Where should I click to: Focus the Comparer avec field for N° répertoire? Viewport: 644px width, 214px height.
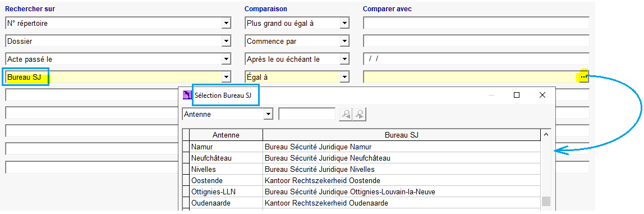pos(476,24)
